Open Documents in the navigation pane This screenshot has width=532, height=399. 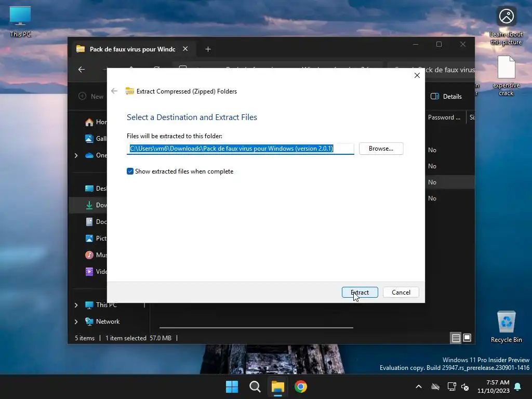pos(96,221)
